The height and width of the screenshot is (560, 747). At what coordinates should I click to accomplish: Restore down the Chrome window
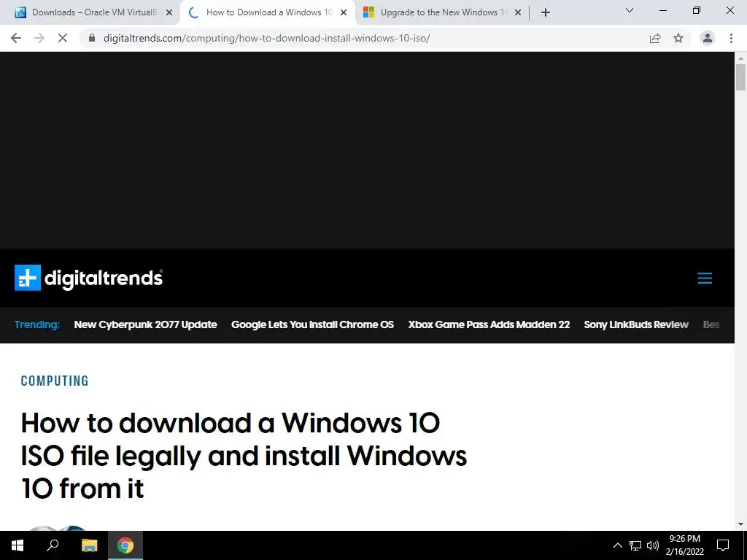point(697,10)
